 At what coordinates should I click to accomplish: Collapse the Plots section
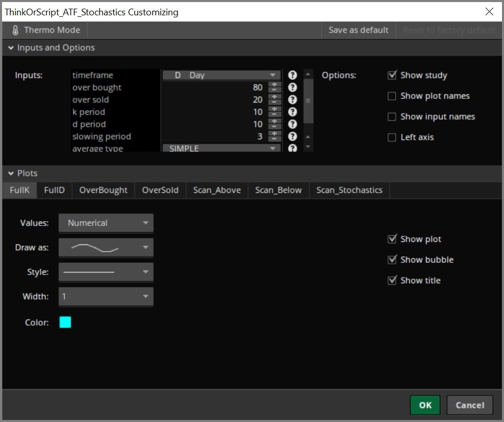pyautogui.click(x=11, y=173)
